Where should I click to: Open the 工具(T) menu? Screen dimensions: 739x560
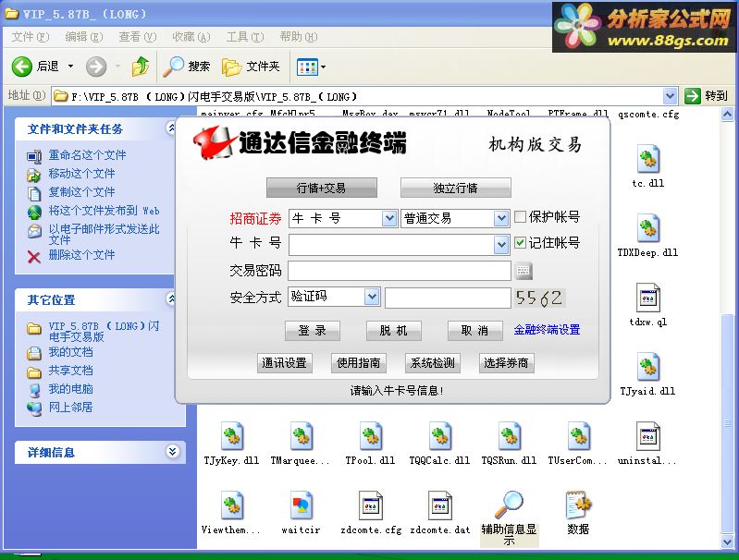point(244,37)
